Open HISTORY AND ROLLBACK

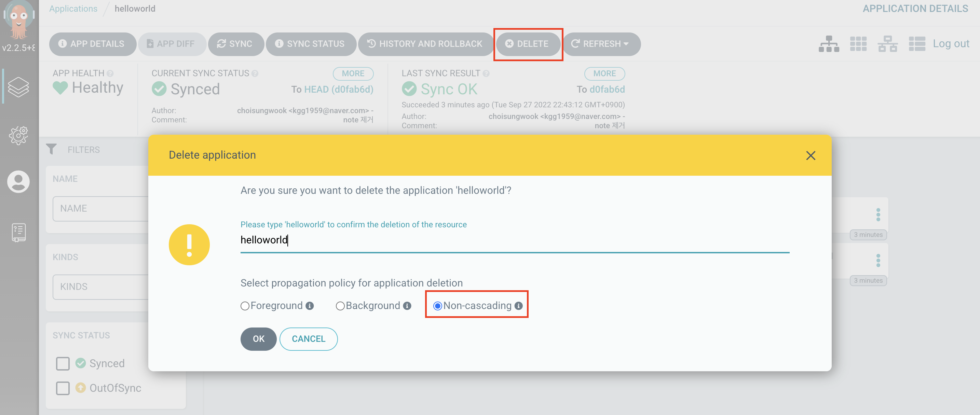tap(425, 44)
